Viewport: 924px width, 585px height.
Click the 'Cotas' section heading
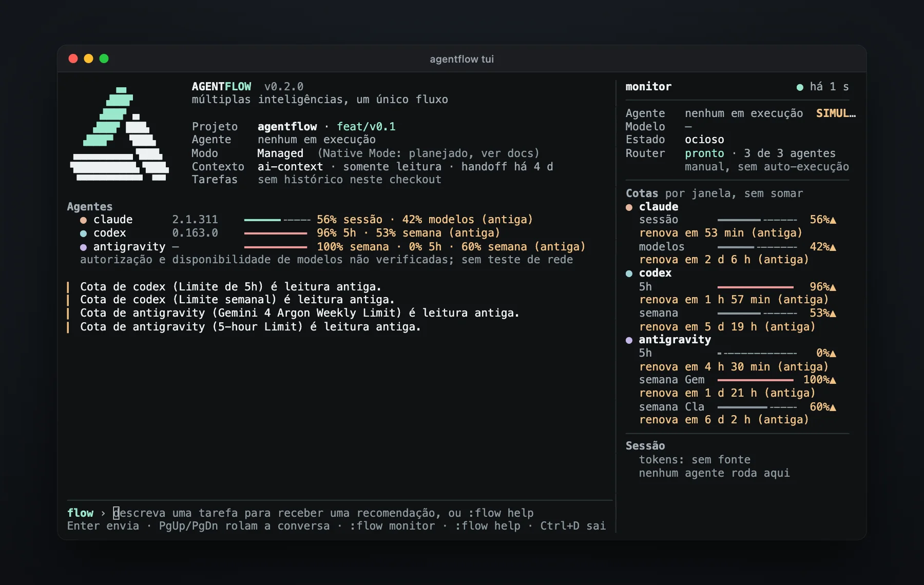pos(642,193)
